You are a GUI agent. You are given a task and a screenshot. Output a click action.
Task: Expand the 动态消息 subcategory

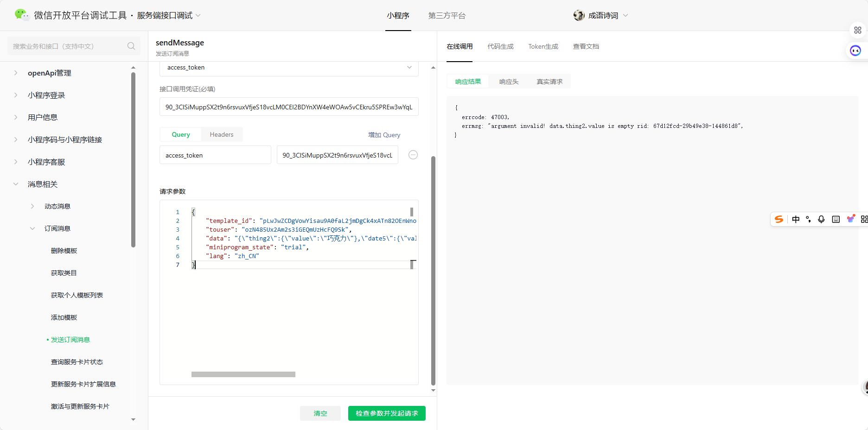click(32, 206)
